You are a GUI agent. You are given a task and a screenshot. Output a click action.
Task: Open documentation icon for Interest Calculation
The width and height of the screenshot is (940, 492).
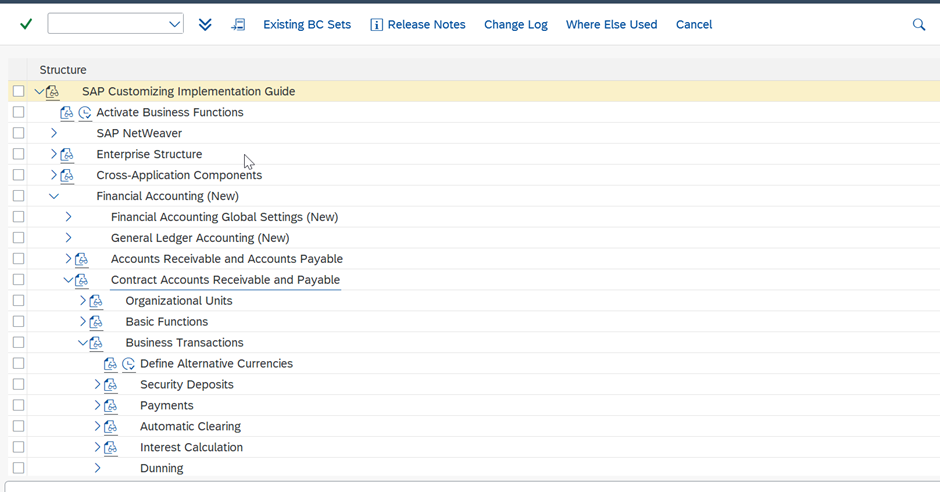110,448
